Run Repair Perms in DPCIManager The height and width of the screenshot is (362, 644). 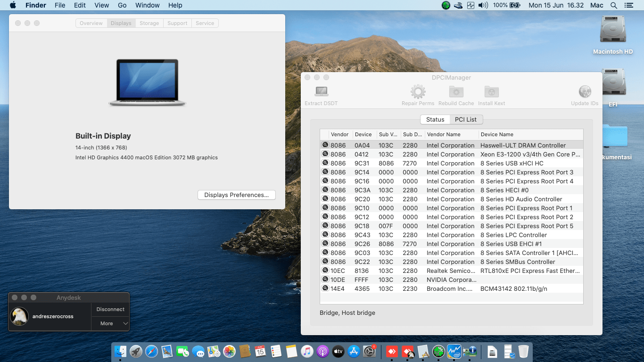pos(418,96)
